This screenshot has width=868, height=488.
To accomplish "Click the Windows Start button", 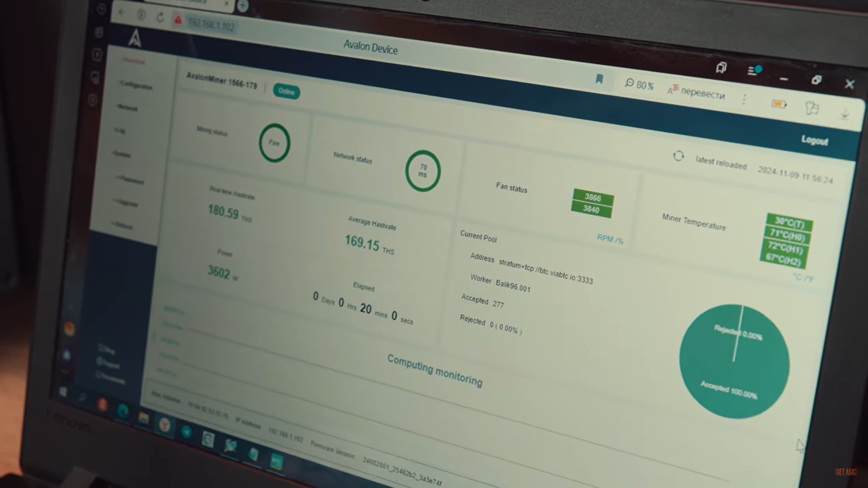I will click(x=62, y=392).
